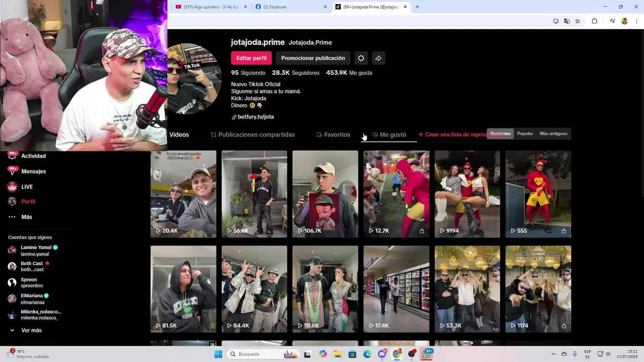
Task: Click the Editar perfil button
Action: (252, 58)
